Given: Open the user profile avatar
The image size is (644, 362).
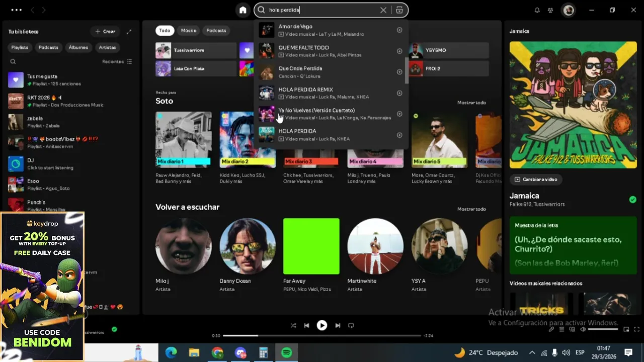Looking at the screenshot, I should [x=569, y=10].
